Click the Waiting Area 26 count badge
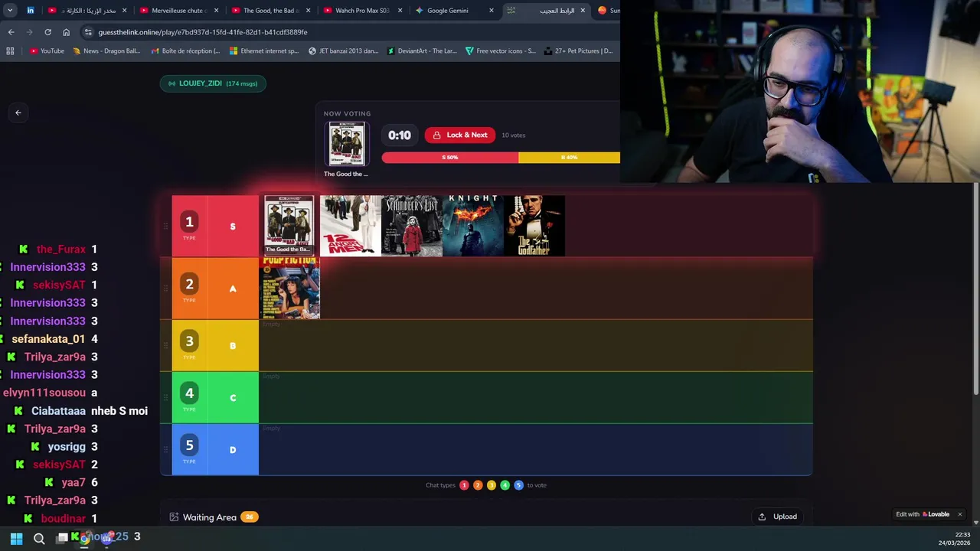Image resolution: width=980 pixels, height=551 pixels. [249, 517]
